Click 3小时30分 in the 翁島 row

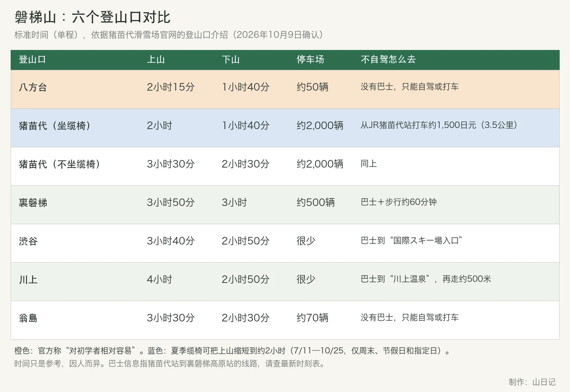point(171,318)
